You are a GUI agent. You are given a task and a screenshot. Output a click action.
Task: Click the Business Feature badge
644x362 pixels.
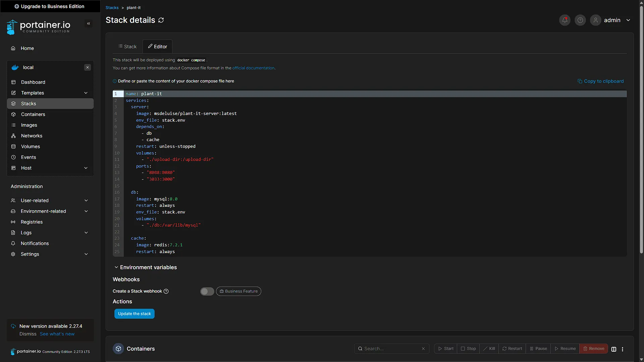pos(238,291)
